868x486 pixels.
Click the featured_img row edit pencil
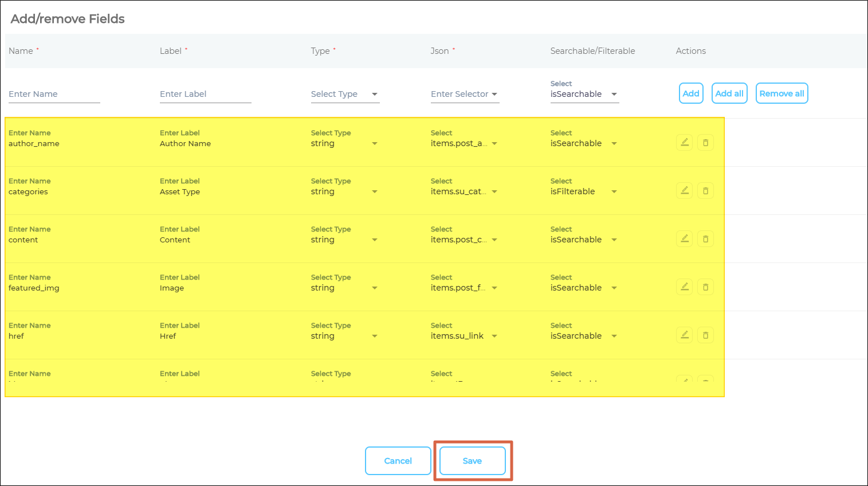(x=684, y=287)
